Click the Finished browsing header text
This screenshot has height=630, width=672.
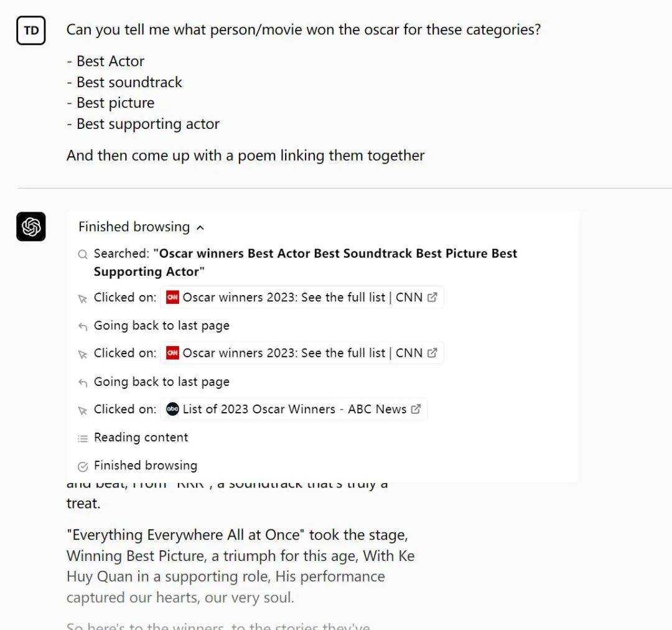coord(134,227)
